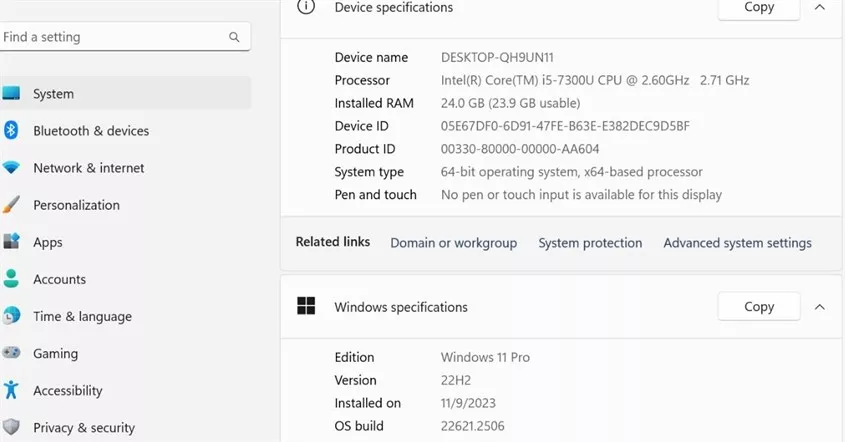Copy the Windows specifications
Screen dimensions: 845x442
(x=759, y=307)
